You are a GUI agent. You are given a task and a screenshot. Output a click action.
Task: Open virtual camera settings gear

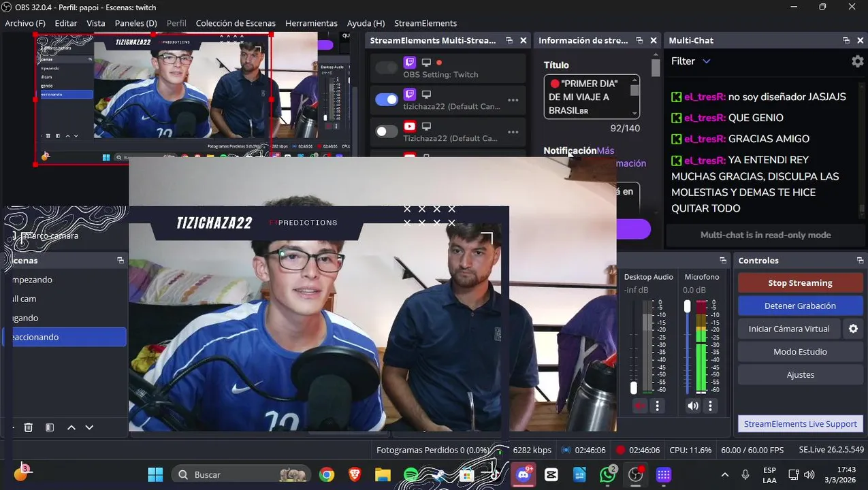coord(853,329)
